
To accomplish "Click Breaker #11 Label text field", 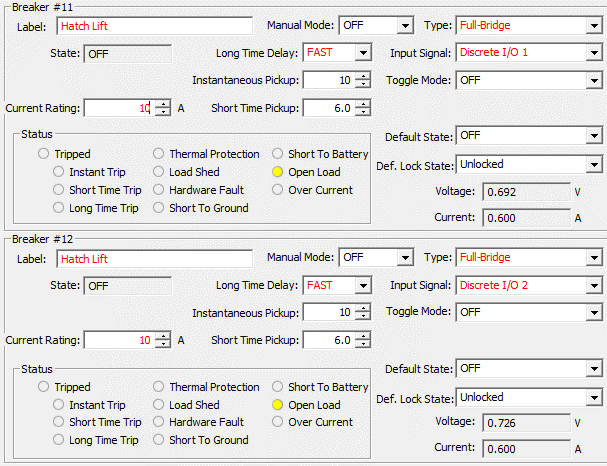I will 154,26.
